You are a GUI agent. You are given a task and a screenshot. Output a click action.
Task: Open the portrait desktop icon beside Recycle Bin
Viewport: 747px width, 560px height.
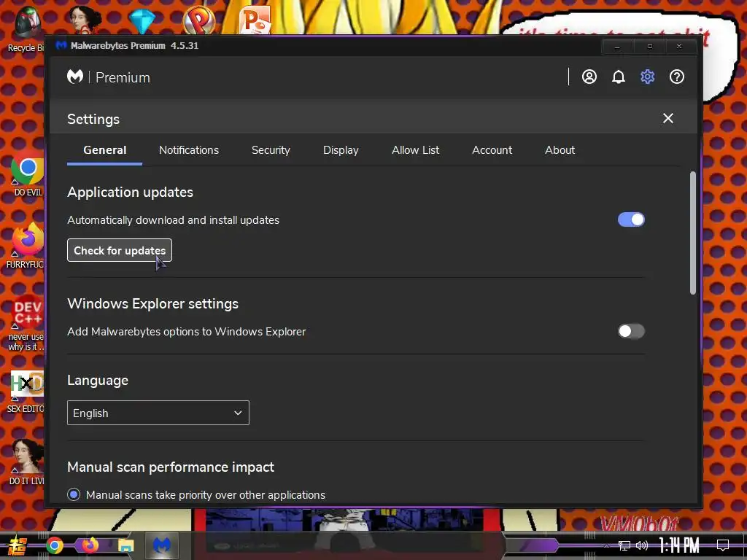pyautogui.click(x=85, y=19)
